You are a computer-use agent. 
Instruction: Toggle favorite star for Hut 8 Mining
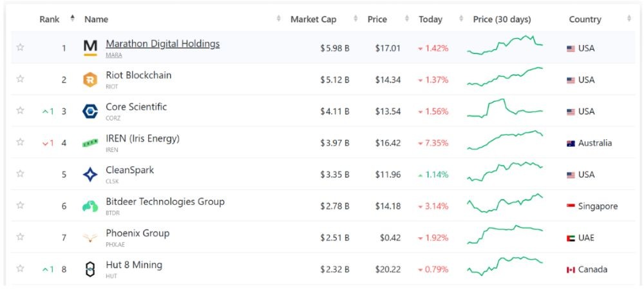click(20, 269)
